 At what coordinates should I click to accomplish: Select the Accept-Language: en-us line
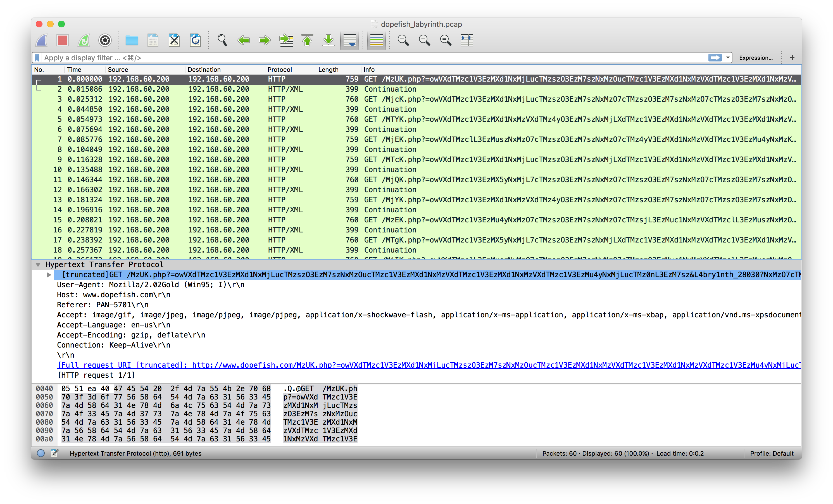pyautogui.click(x=114, y=325)
